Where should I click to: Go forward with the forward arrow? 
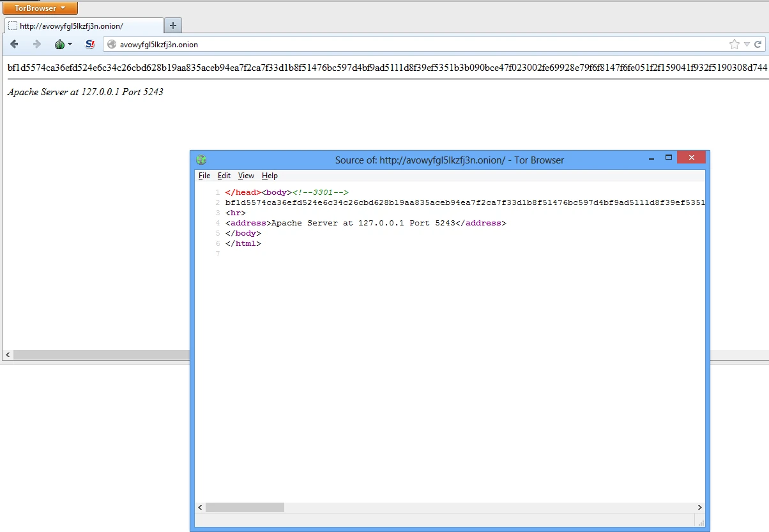click(36, 44)
